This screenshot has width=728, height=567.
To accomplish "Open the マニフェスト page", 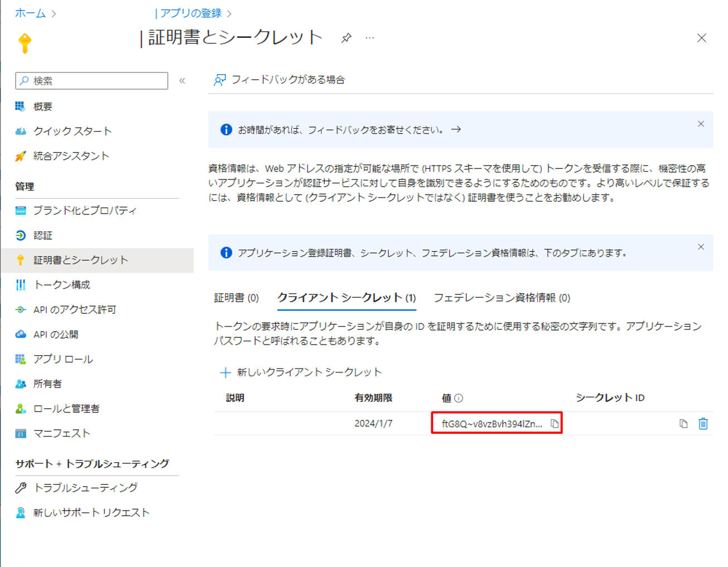I will (x=61, y=433).
